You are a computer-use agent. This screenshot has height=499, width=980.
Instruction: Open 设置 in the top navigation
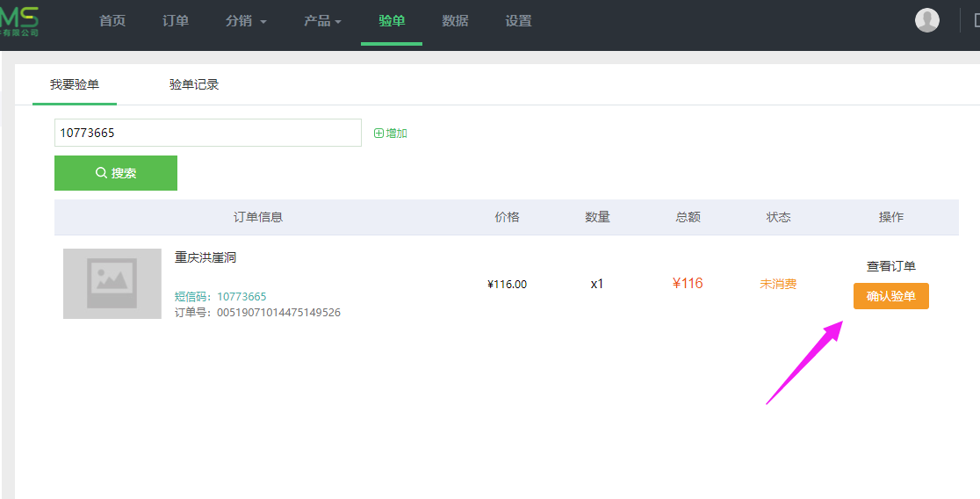pos(518,21)
